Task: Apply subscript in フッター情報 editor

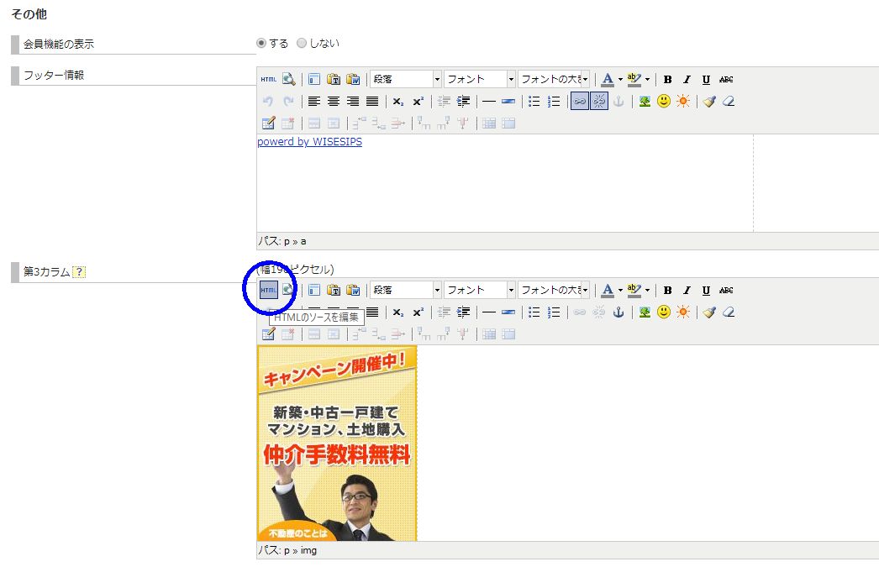Action: (x=398, y=102)
